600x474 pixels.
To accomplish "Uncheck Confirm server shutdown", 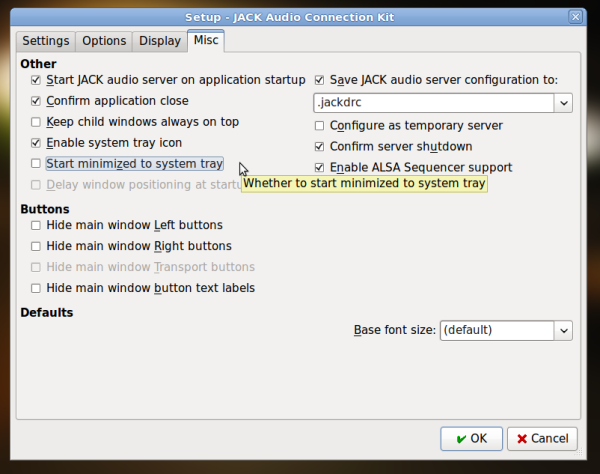I will [x=319, y=147].
